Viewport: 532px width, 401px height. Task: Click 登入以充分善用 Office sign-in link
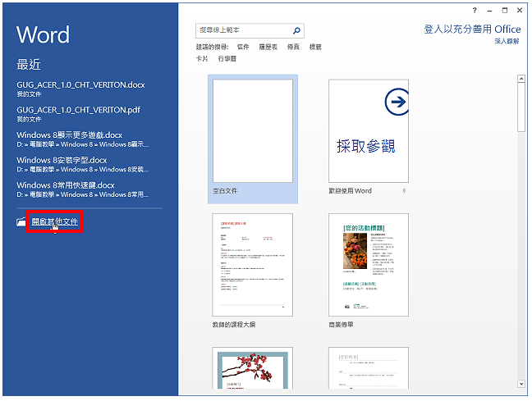pos(472,30)
